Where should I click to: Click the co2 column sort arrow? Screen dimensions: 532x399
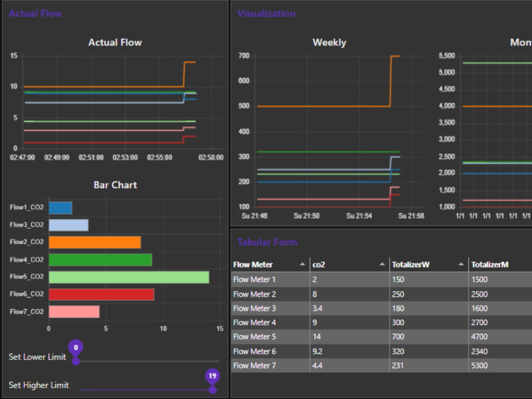(382, 264)
